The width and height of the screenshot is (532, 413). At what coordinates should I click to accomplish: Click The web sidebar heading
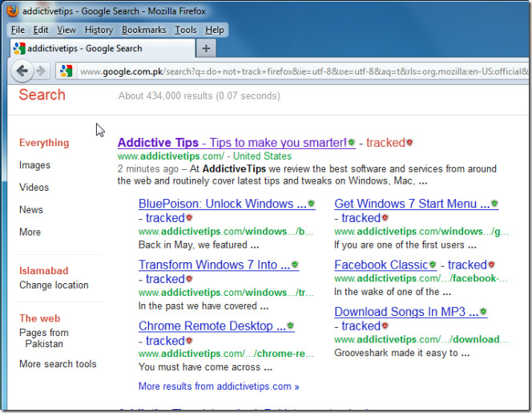tap(40, 318)
